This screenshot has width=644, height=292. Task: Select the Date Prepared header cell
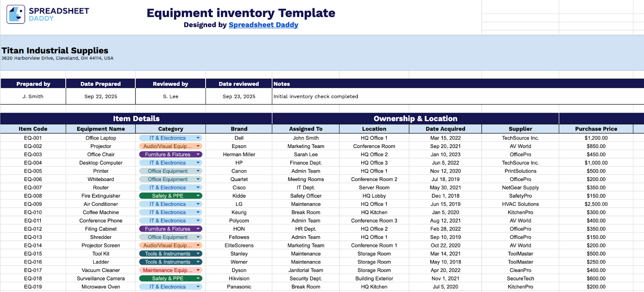pyautogui.click(x=101, y=84)
